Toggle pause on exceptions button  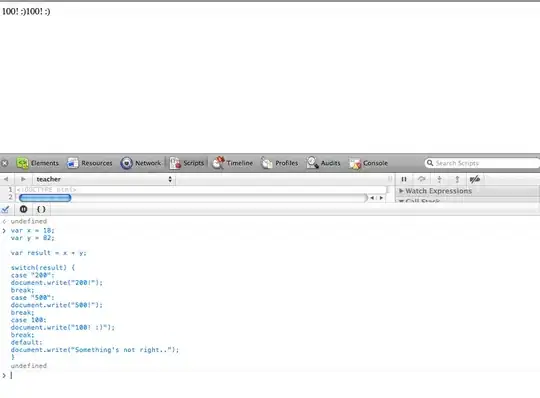click(x=23, y=209)
